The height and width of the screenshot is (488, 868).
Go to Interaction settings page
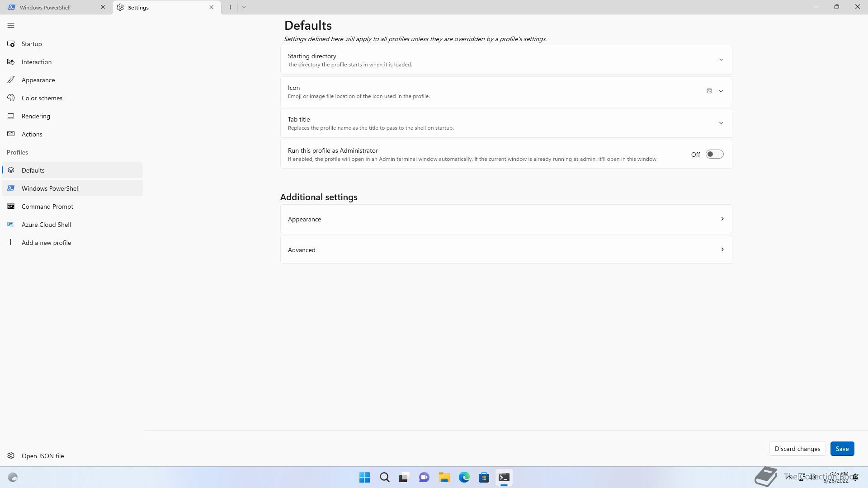click(x=72, y=62)
